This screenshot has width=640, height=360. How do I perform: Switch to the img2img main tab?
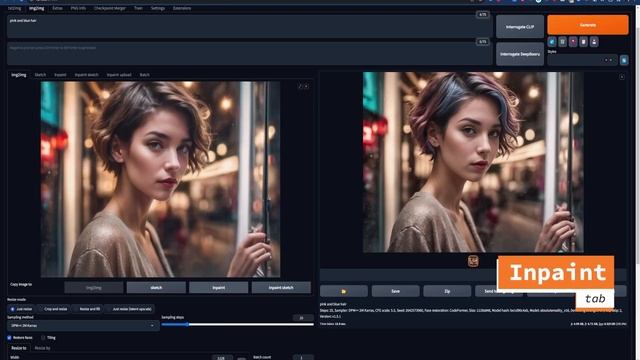36,8
